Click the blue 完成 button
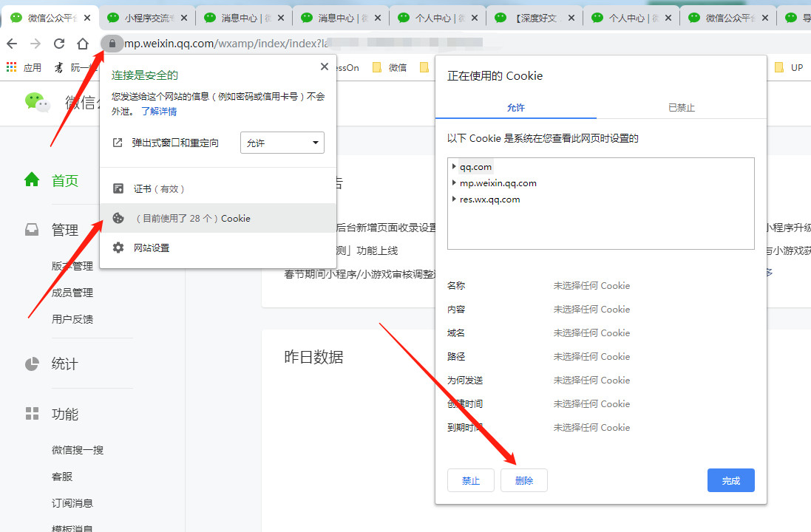The image size is (811, 532). click(731, 481)
